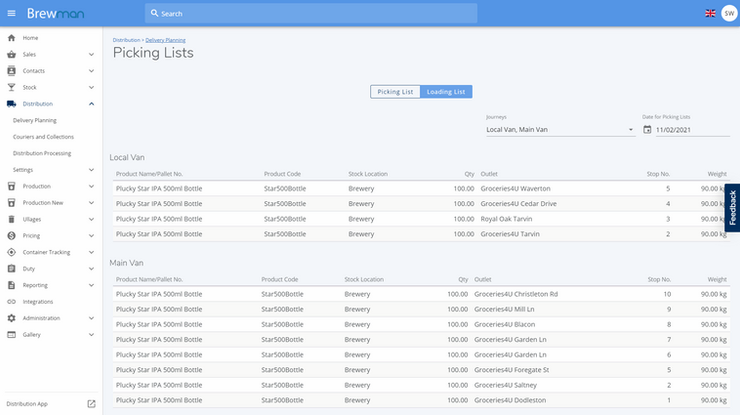Expand the Contacts menu chevron
The height and width of the screenshot is (415, 740).
pos(92,71)
